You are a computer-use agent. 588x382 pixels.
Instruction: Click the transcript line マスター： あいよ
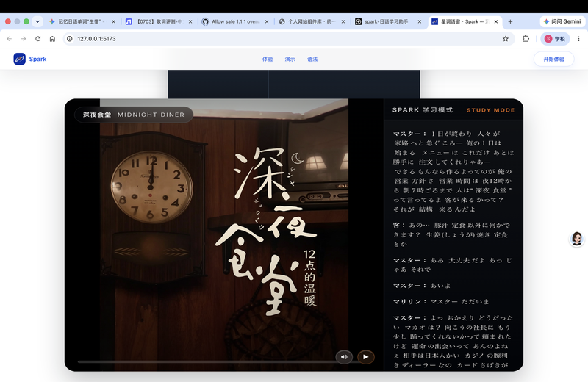(x=422, y=286)
